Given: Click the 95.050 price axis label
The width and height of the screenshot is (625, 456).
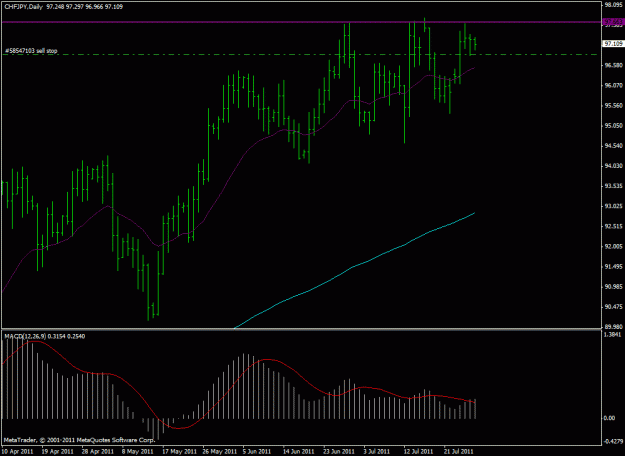Looking at the screenshot, I should tap(613, 126).
